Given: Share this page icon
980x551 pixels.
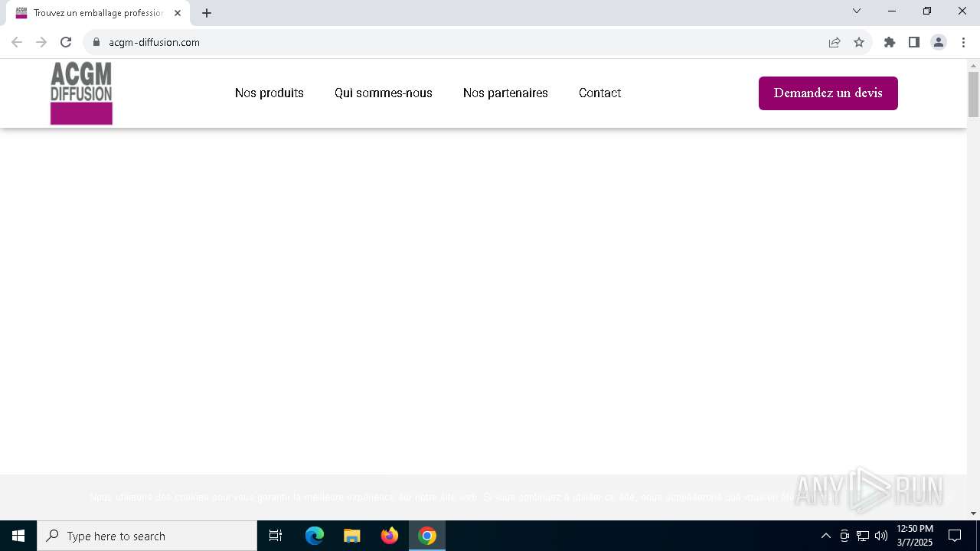Looking at the screenshot, I should [835, 42].
